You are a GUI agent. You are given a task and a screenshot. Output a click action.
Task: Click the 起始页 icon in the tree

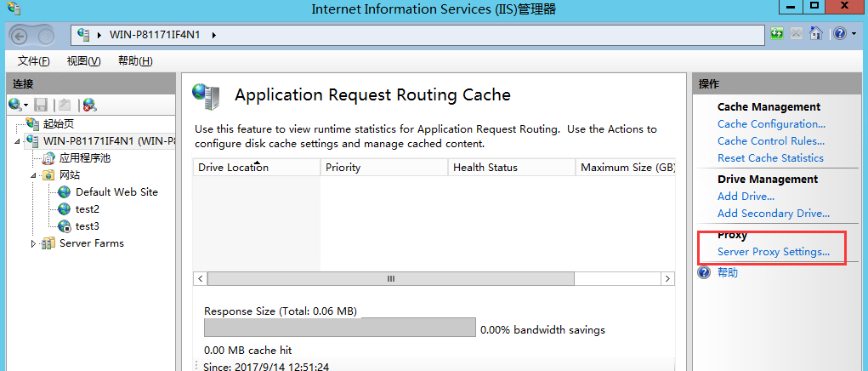click(32, 124)
